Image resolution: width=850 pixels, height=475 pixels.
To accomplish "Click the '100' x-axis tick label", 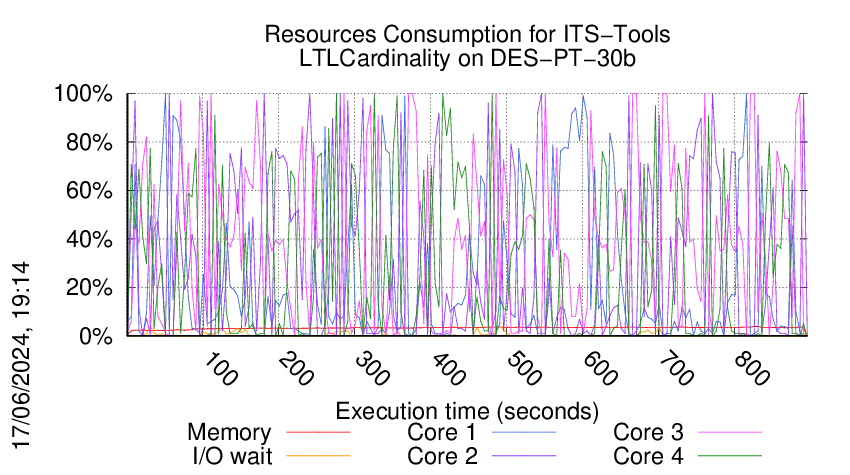I will (x=220, y=370).
